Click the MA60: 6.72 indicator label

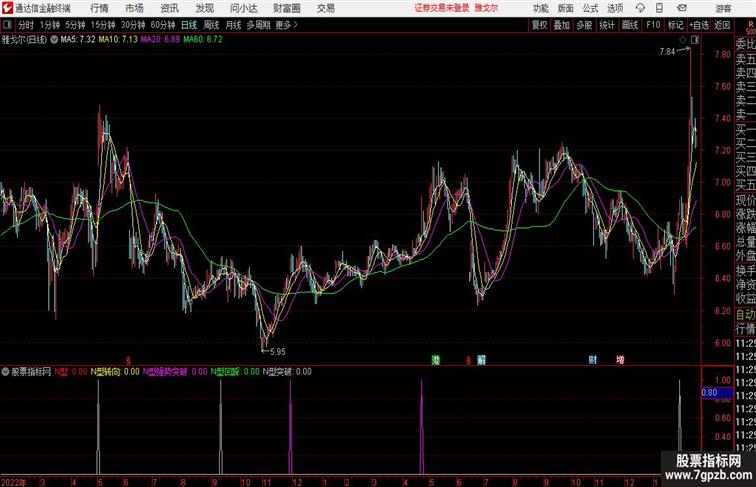[203, 40]
